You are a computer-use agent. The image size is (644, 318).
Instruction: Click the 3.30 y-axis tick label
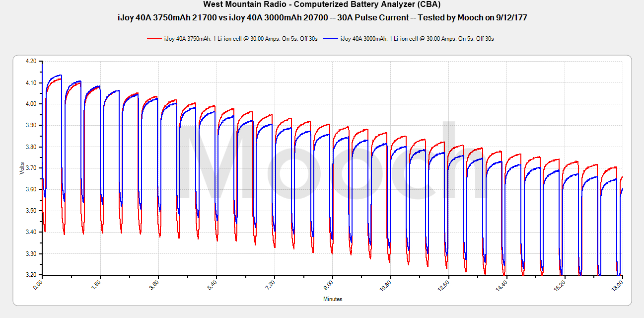(31, 253)
